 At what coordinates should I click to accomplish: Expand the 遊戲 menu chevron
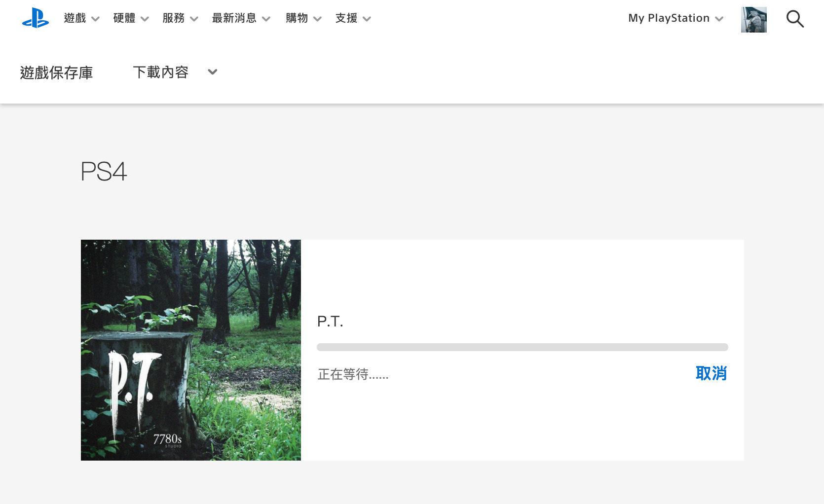(96, 19)
